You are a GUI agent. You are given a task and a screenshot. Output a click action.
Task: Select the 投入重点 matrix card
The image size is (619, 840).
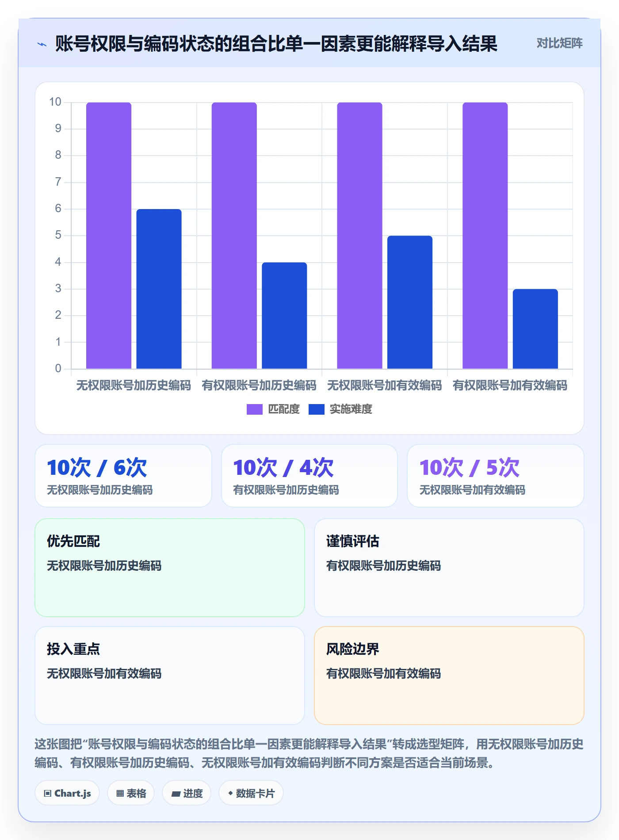point(170,676)
